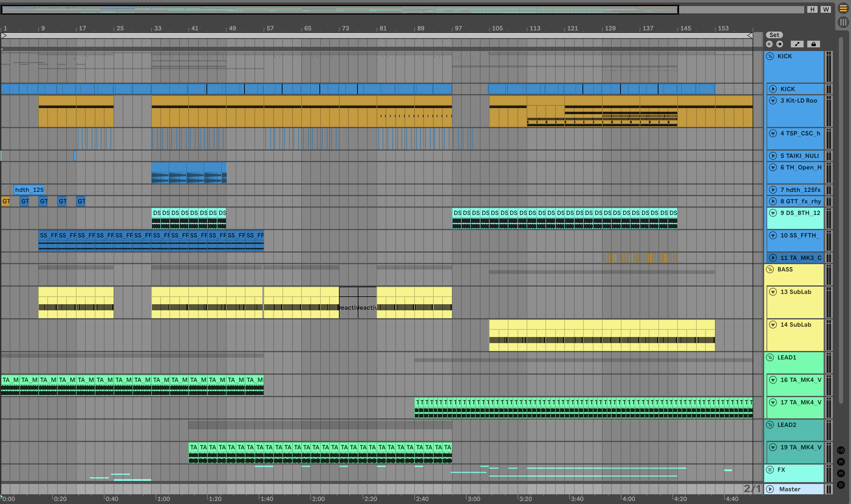
Task: Toggle Automation Mode icon
Action: [797, 44]
